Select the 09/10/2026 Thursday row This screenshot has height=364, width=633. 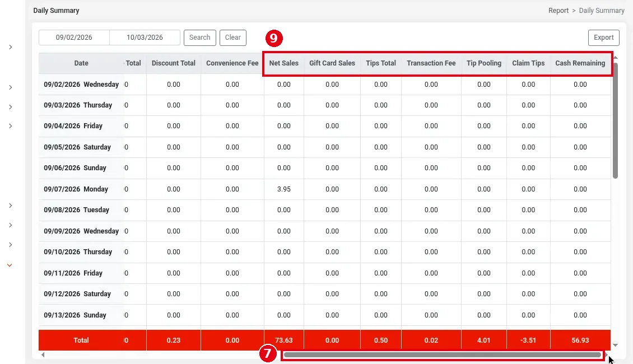click(x=324, y=252)
